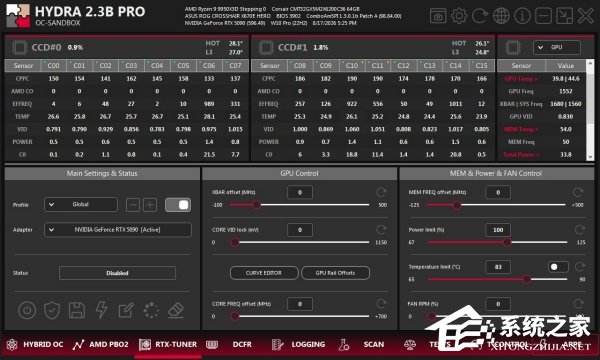The height and width of the screenshot is (360, 600).
Task: Click the Power limit slider handle
Action: pyautogui.click(x=507, y=242)
